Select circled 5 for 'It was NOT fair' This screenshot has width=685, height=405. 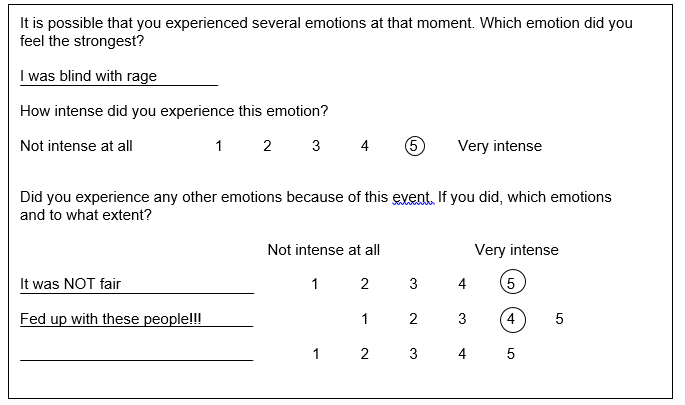point(512,282)
